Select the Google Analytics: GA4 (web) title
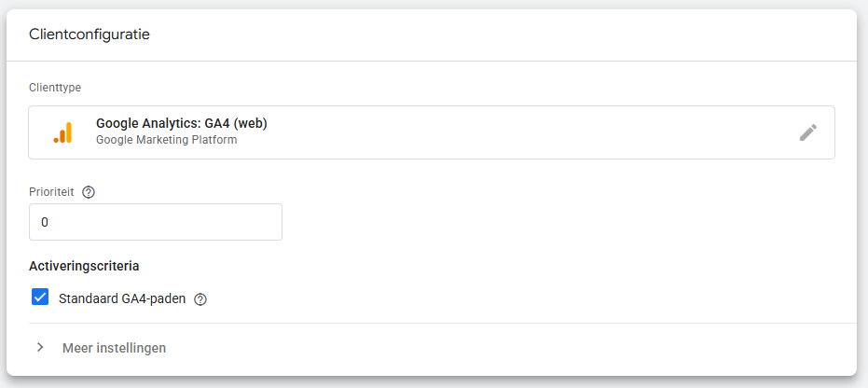Screen dimensions: 868x388 (182, 123)
